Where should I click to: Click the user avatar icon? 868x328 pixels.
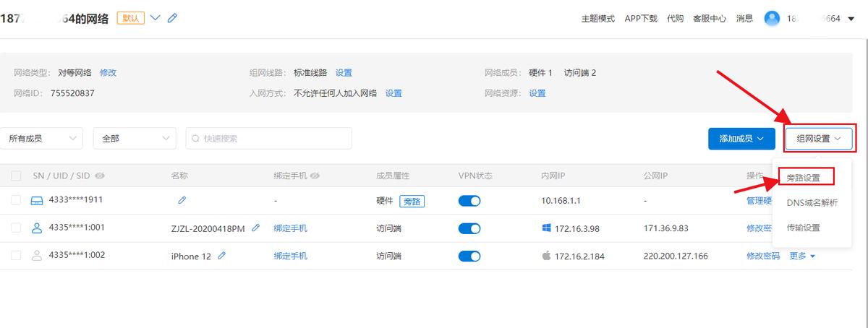(773, 18)
